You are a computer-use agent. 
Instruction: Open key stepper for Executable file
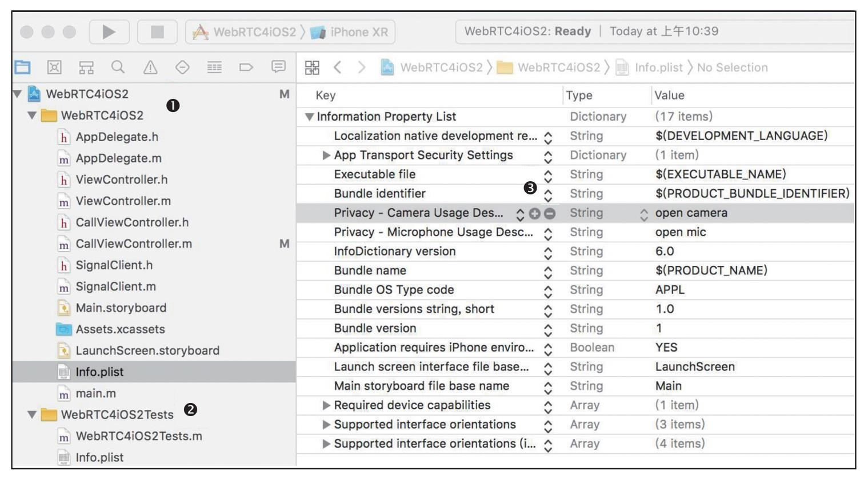click(548, 175)
